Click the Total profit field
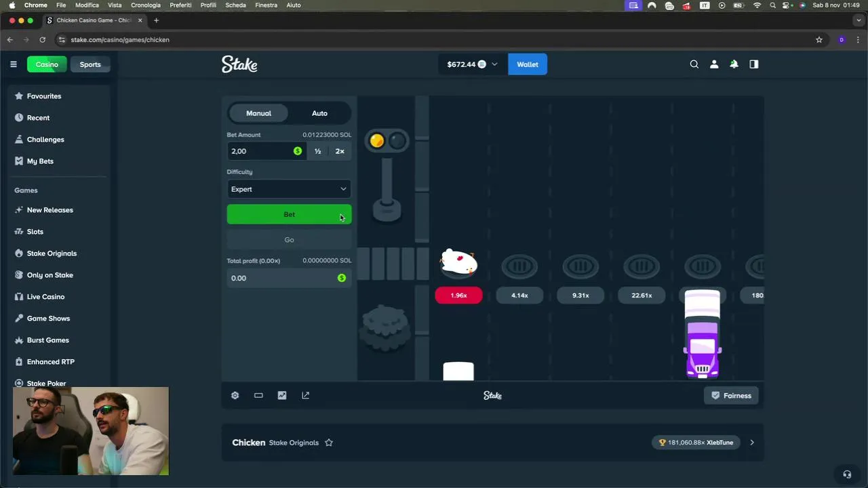Image resolution: width=868 pixels, height=488 pixels. (x=289, y=278)
